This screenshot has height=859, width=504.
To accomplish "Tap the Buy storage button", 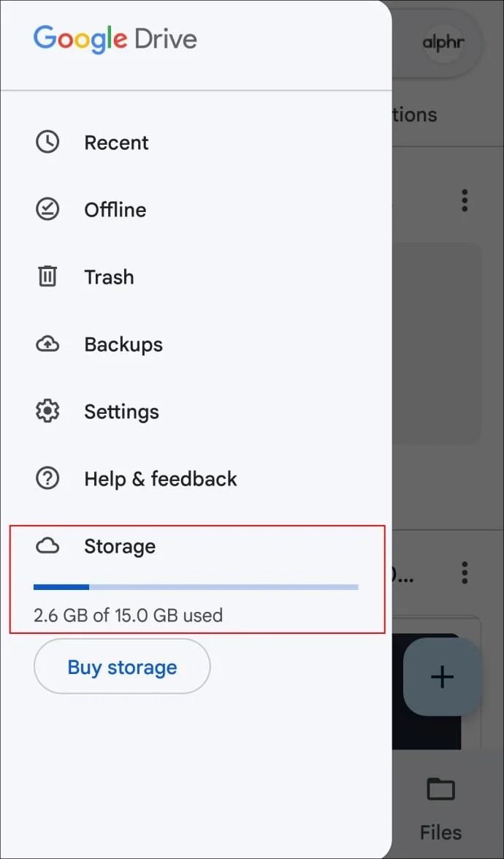I will (121, 666).
